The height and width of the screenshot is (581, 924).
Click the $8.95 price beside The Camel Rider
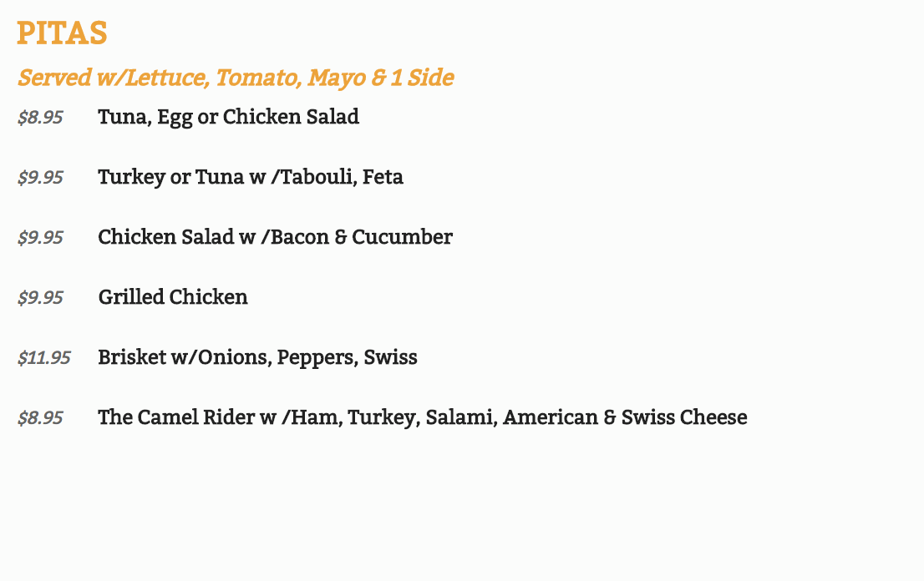[40, 418]
